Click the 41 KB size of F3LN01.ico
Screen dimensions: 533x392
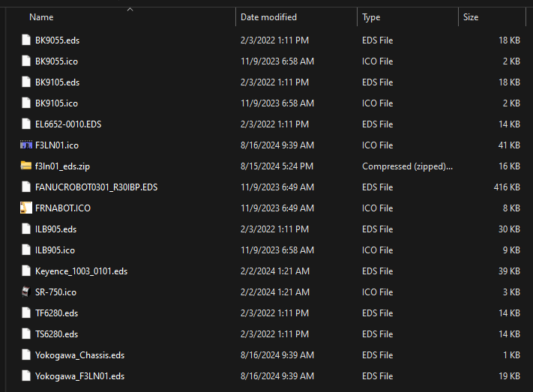tap(509, 145)
